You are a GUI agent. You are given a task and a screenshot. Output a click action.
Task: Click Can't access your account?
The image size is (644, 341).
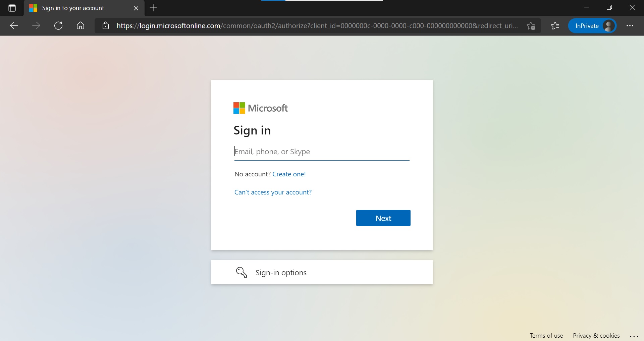coord(273,192)
